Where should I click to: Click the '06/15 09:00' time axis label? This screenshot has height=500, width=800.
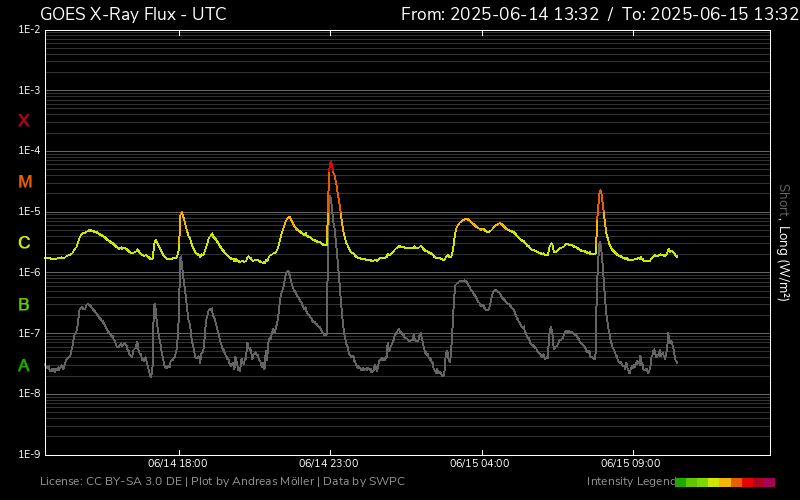631,463
